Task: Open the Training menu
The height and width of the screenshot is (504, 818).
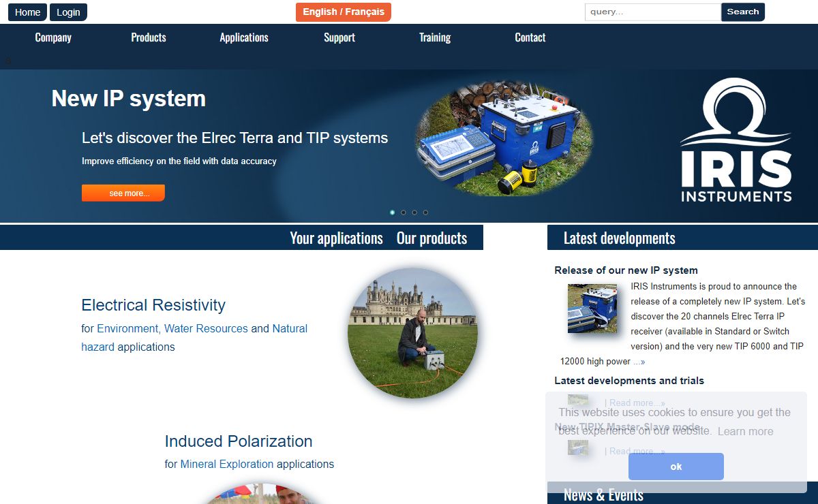Action: (x=435, y=37)
